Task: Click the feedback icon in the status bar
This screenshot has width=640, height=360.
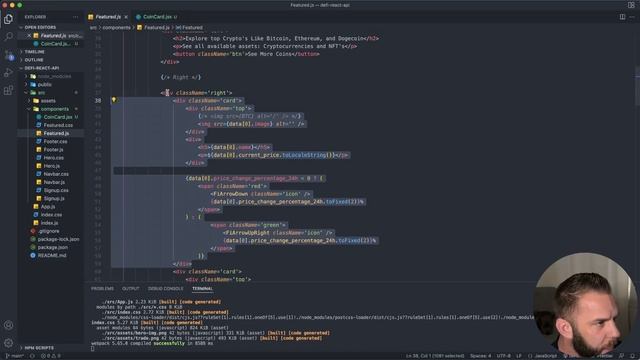Action: (621, 356)
